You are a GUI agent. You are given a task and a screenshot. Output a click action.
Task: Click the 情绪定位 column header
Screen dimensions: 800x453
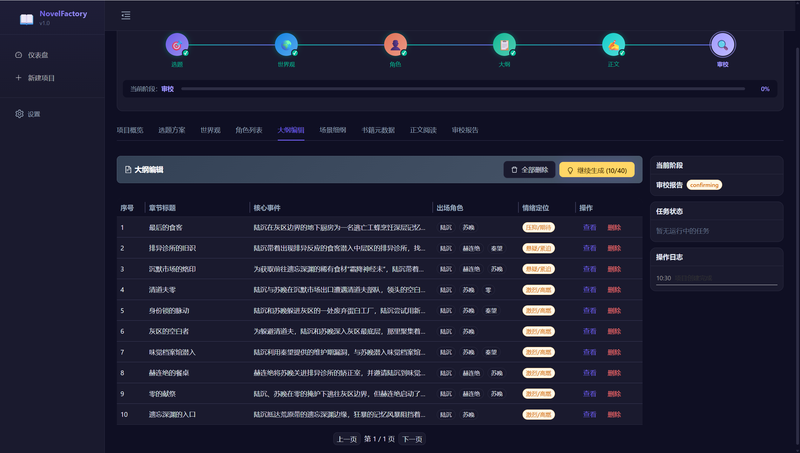536,208
